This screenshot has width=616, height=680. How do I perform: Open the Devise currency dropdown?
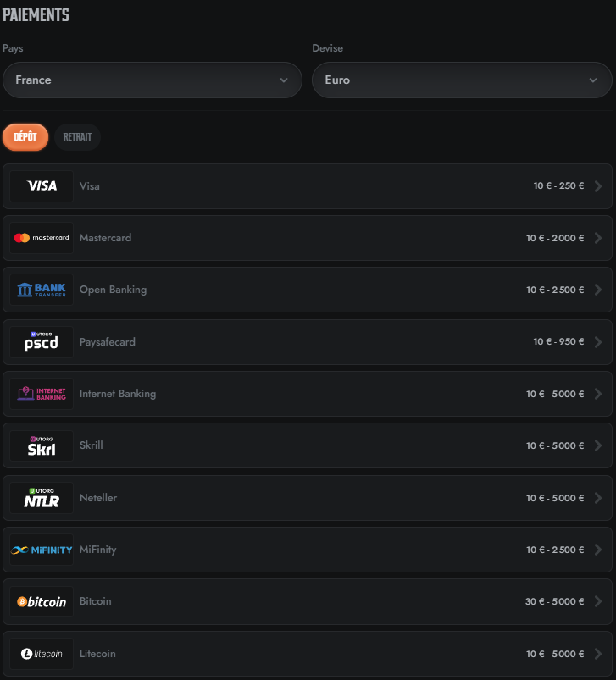(x=462, y=80)
